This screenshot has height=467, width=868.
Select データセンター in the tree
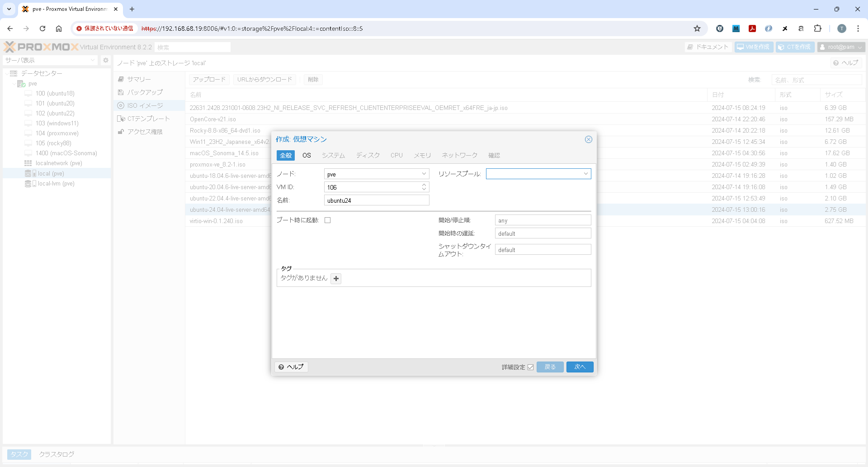(x=42, y=73)
